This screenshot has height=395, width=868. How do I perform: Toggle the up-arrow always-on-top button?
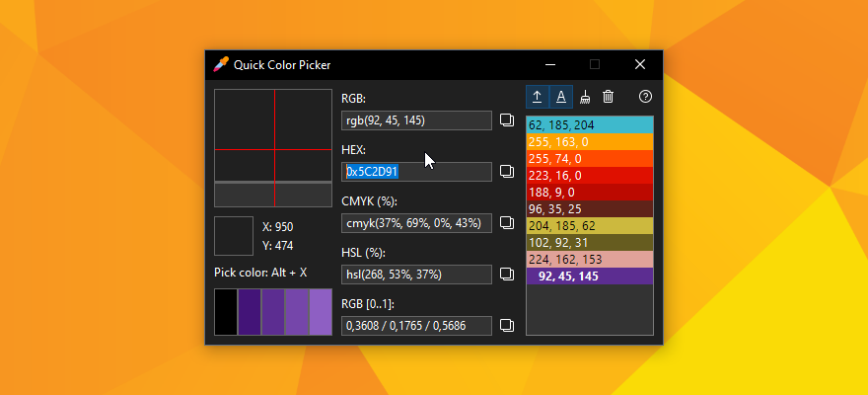pos(538,97)
